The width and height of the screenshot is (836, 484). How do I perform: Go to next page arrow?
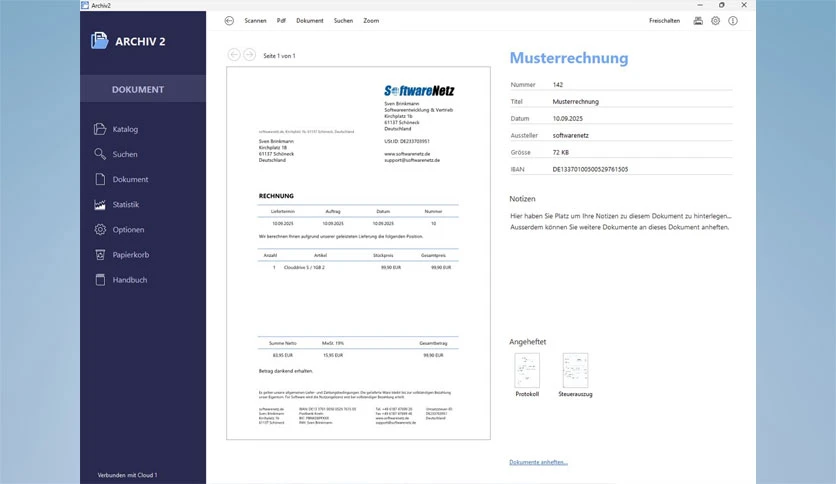click(249, 54)
